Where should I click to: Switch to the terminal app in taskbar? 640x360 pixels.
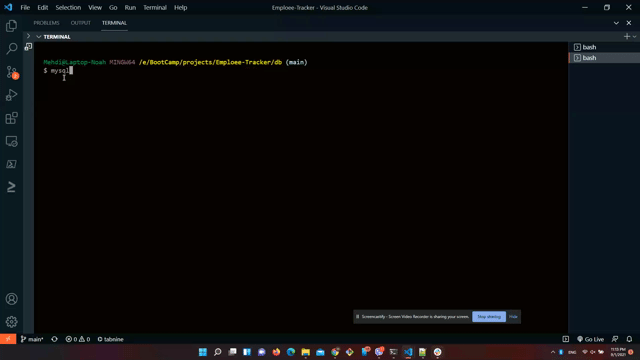[393, 352]
